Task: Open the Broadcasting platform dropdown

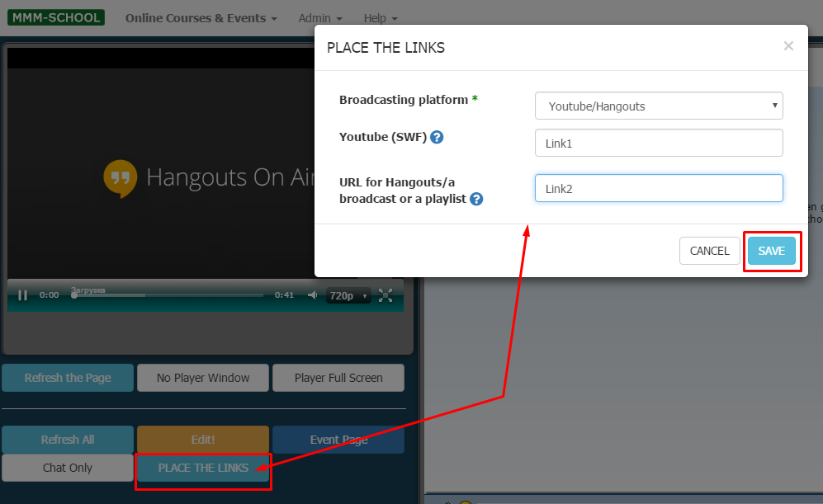Action: [x=659, y=106]
